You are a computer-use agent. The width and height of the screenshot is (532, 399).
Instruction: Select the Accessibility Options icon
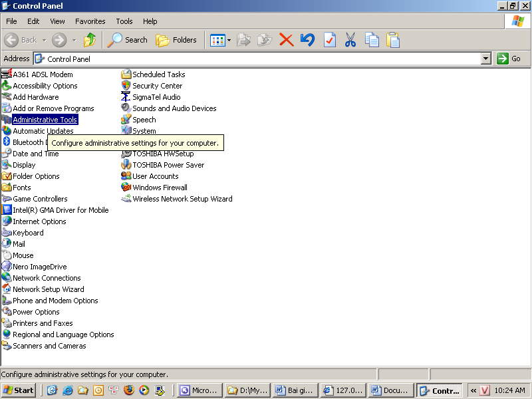click(7, 86)
